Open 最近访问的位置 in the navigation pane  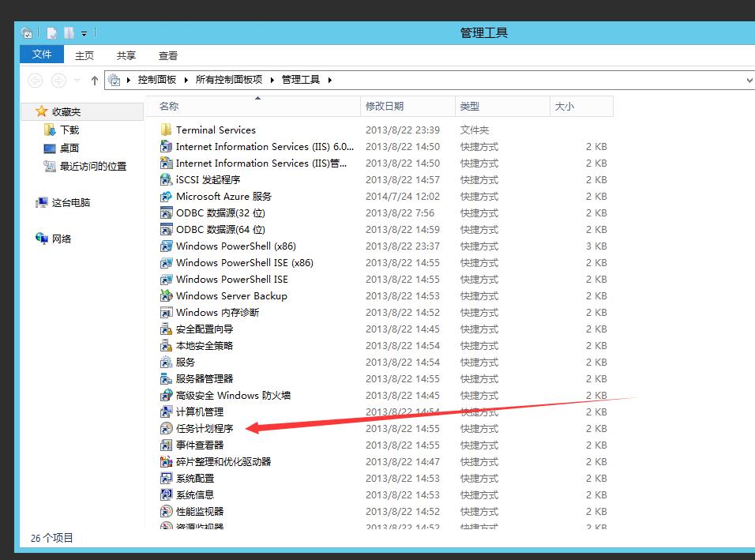tap(93, 166)
